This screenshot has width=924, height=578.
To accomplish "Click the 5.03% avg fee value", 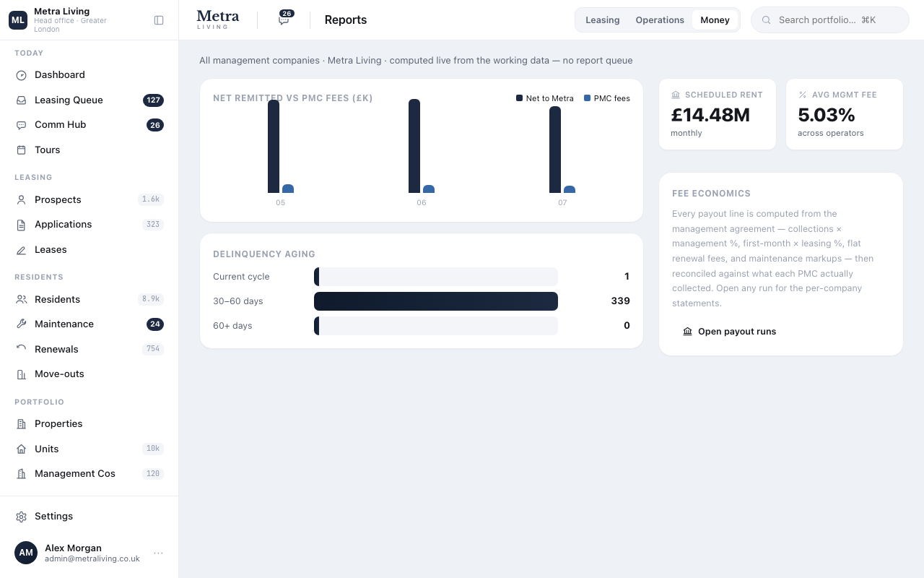I will click(x=827, y=115).
